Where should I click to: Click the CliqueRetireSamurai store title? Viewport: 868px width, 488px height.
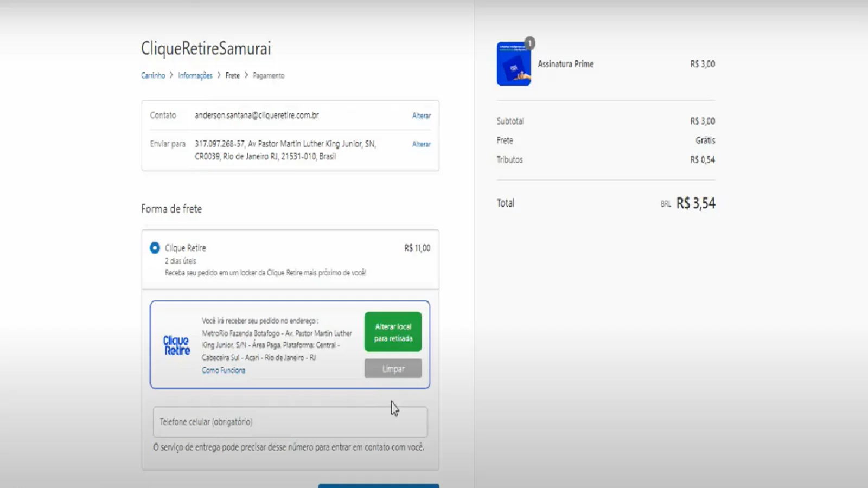(x=206, y=48)
